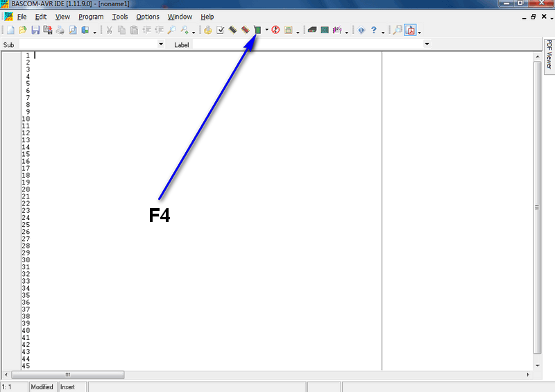Screen dimensions: 555x392
Task: Open a file using the folder icon
Action: [23, 30]
